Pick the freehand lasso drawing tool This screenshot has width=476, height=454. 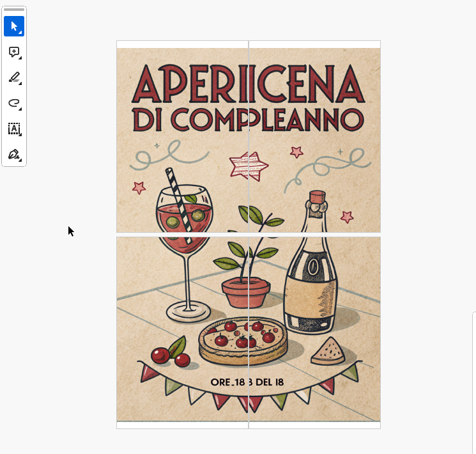[14, 103]
